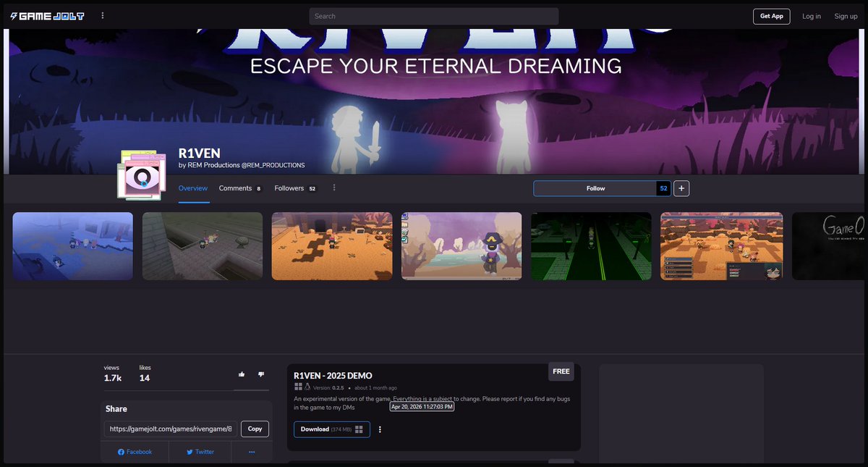Open the gray stone ruins screenshot
This screenshot has height=467, width=868.
(x=203, y=246)
